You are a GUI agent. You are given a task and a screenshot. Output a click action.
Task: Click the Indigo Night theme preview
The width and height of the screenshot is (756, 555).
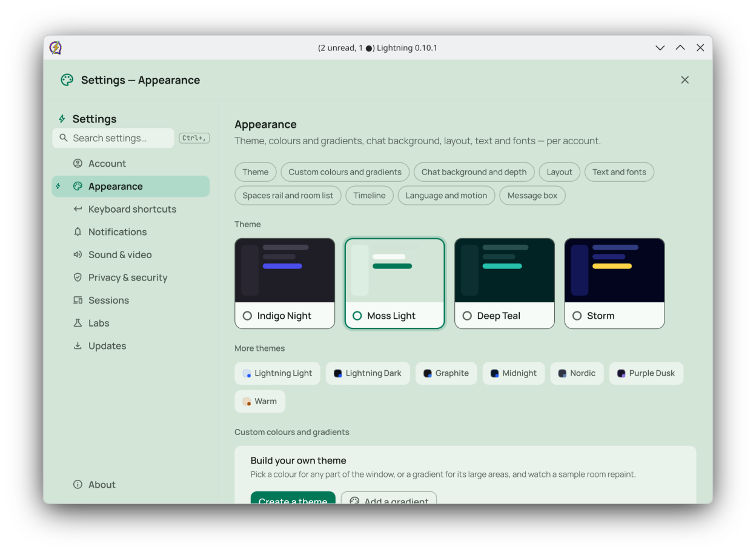coord(285,270)
